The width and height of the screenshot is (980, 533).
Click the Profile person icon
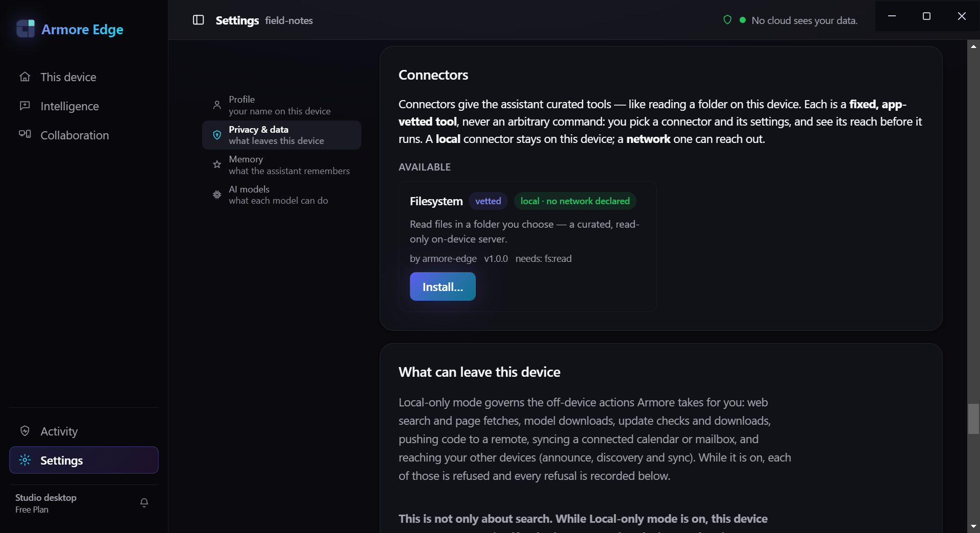pyautogui.click(x=217, y=105)
